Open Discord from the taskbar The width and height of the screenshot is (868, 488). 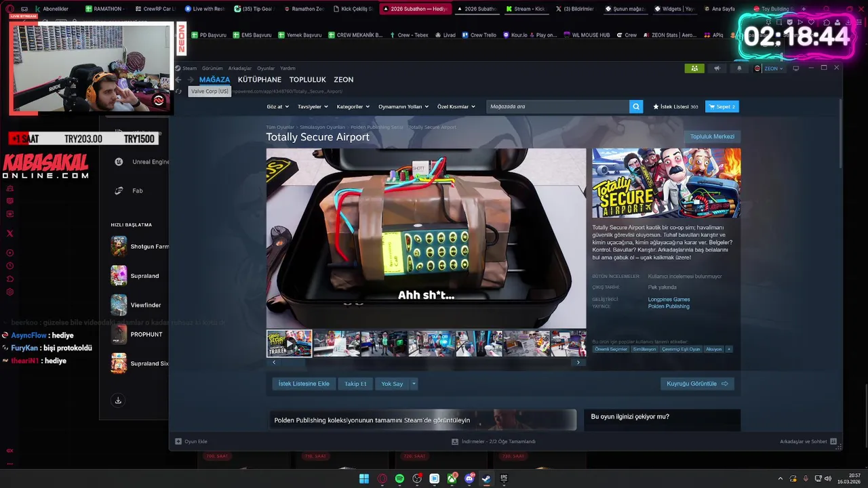point(469,479)
